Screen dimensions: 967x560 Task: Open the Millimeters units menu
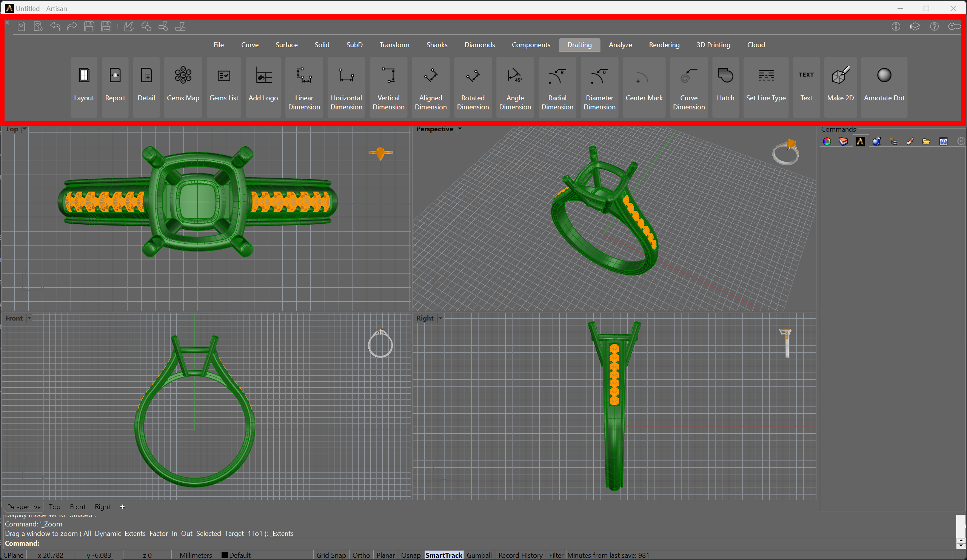point(196,555)
